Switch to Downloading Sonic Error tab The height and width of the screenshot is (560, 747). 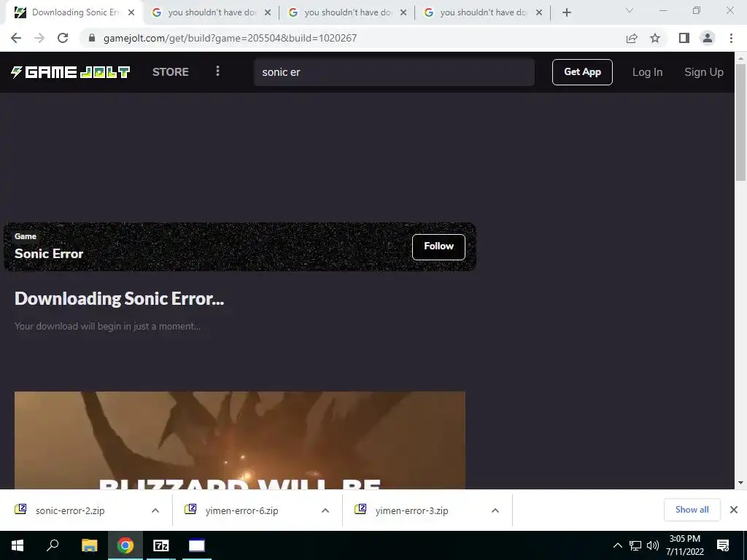point(74,12)
